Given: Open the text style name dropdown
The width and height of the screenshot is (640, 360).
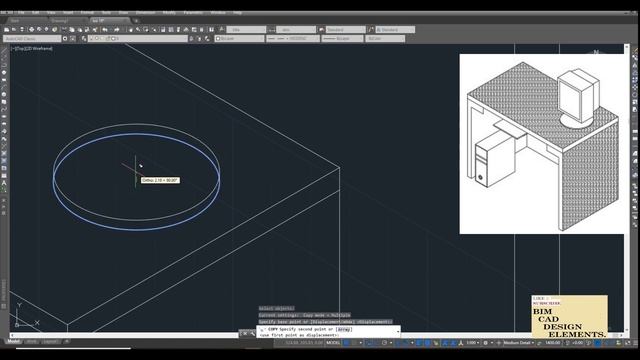Looking at the screenshot, I should 246,29.
